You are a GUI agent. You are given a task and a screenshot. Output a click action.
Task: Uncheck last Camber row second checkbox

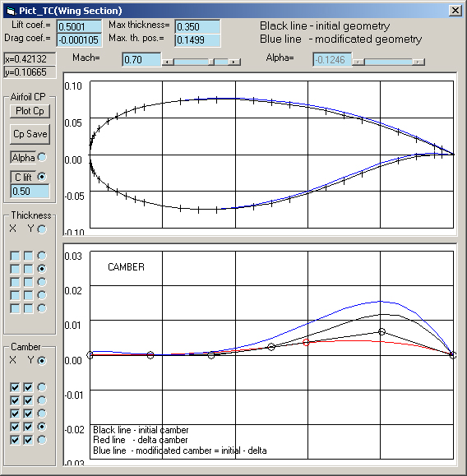(x=28, y=440)
